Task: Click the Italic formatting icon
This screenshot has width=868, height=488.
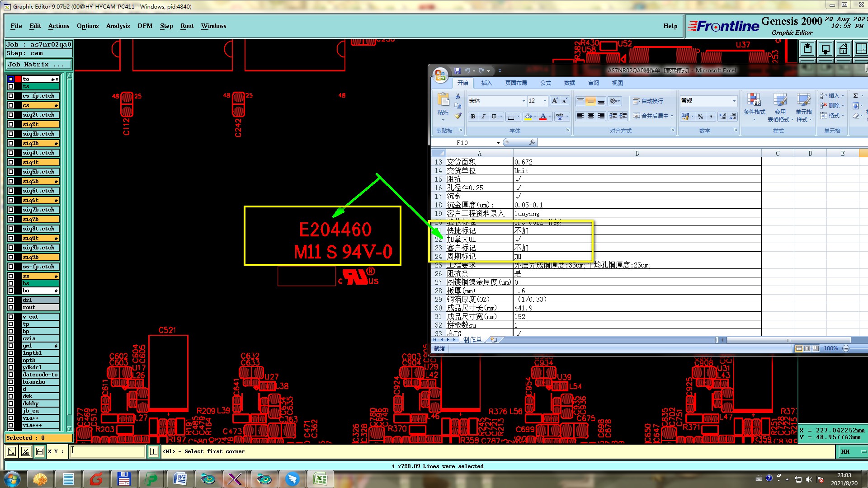Action: [483, 117]
